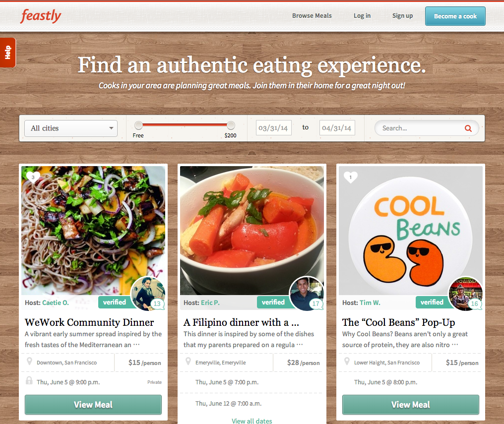Image resolution: width=504 pixels, height=424 pixels.
Task: Open the All cities dropdown
Action: (71, 128)
